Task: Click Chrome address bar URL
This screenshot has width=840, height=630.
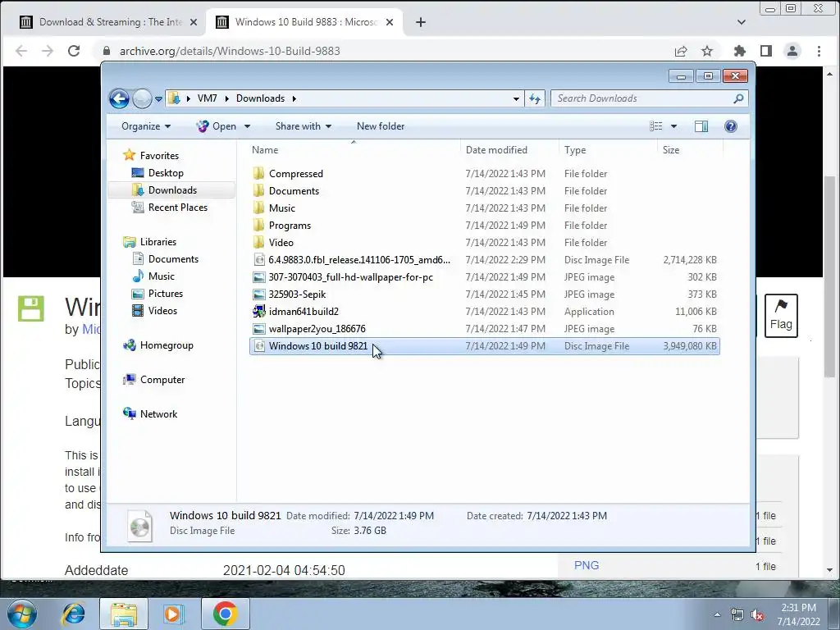Action: [x=230, y=51]
